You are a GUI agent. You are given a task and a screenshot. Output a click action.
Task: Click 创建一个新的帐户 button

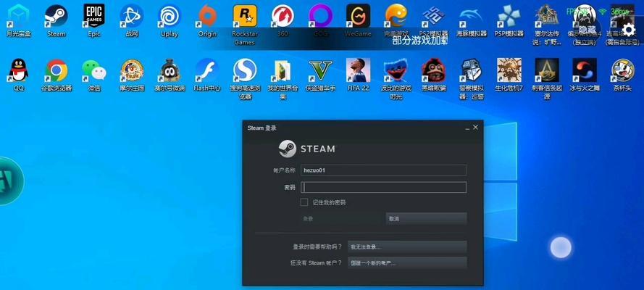pos(407,263)
